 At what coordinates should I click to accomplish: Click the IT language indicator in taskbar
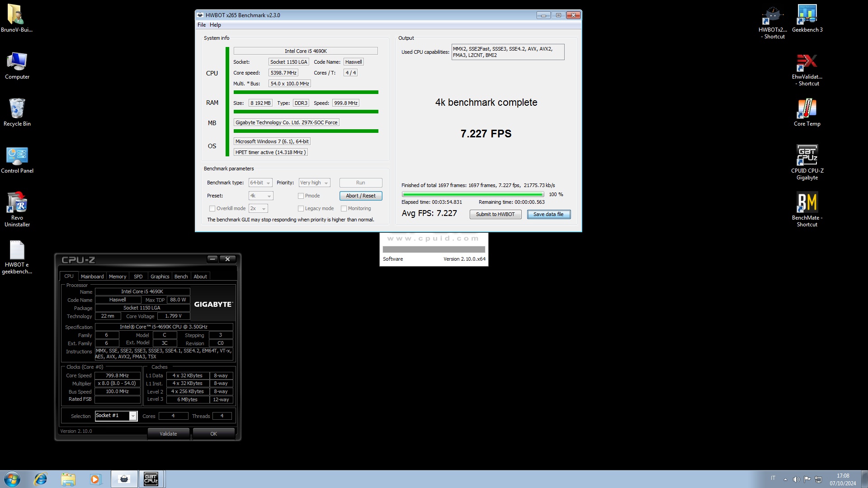point(773,478)
